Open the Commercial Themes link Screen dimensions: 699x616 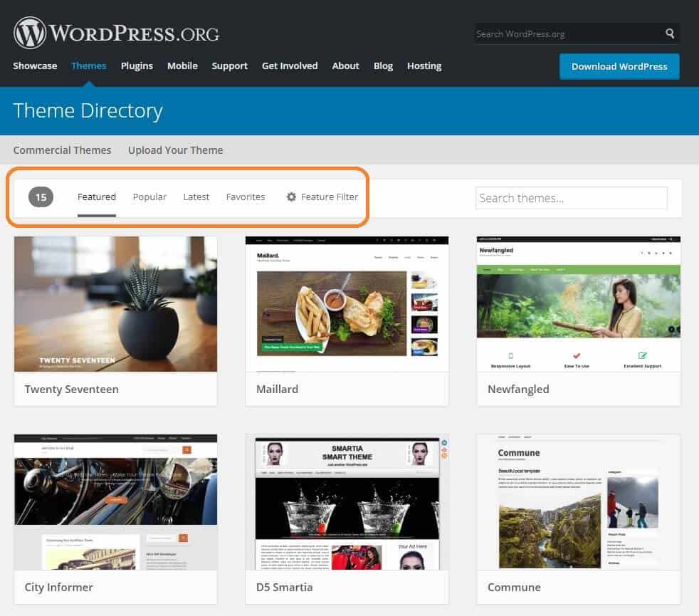tap(62, 150)
